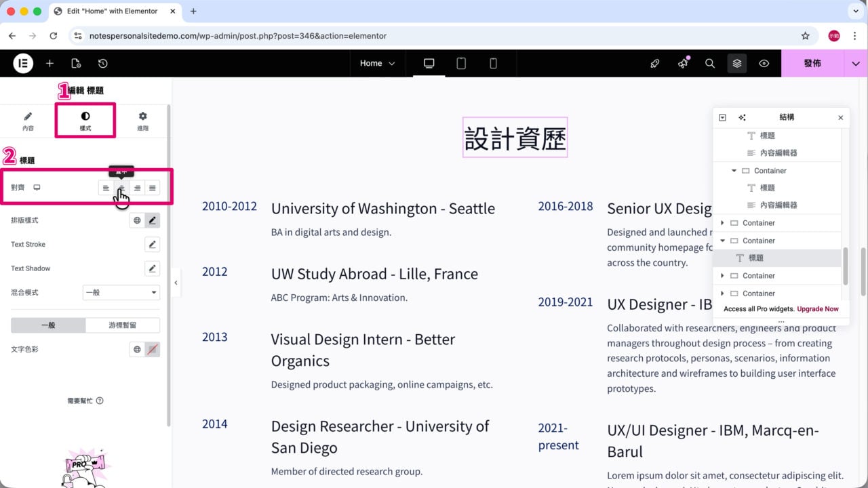Click the globe icon for 文字色彩
This screenshot has height=488, width=868.
(x=137, y=349)
